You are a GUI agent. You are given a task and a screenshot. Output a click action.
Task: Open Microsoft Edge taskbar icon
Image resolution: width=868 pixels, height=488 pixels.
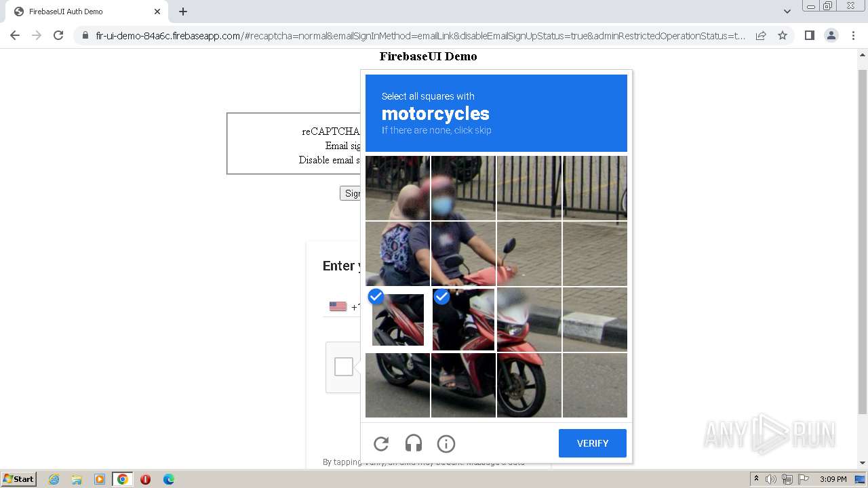pos(168,479)
